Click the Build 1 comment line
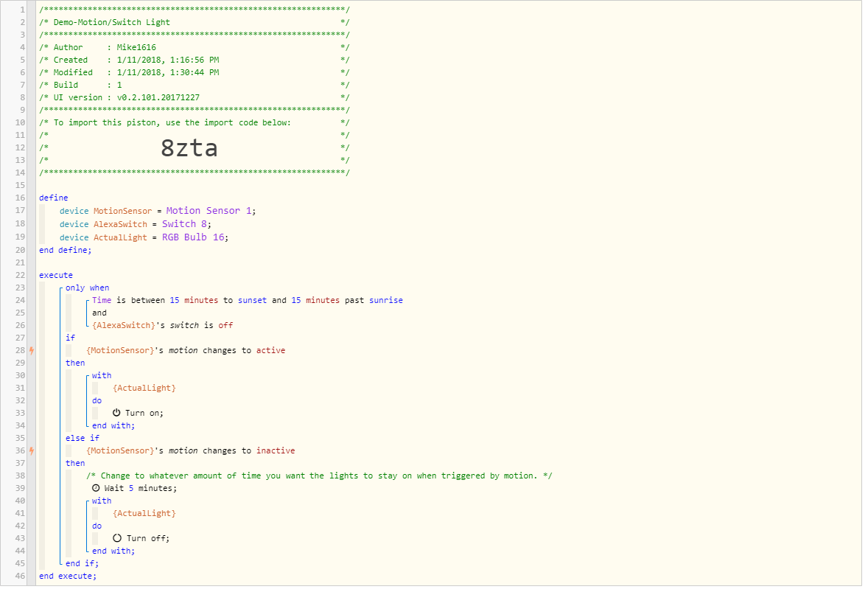Image resolution: width=868 pixels, height=592 pixels. click(88, 86)
